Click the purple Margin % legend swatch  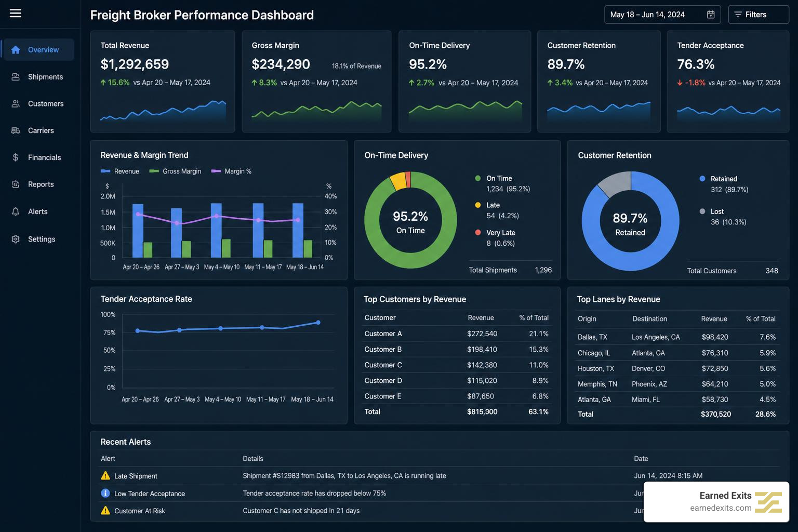click(x=216, y=171)
